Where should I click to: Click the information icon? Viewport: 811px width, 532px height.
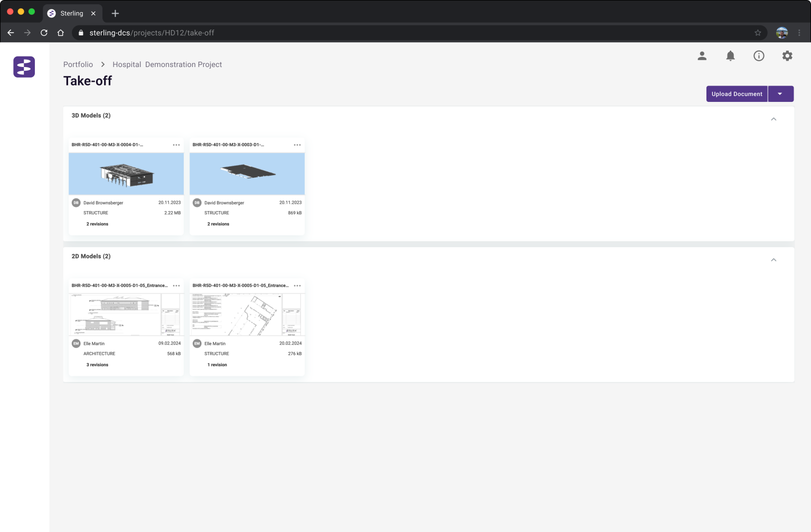[x=759, y=55]
